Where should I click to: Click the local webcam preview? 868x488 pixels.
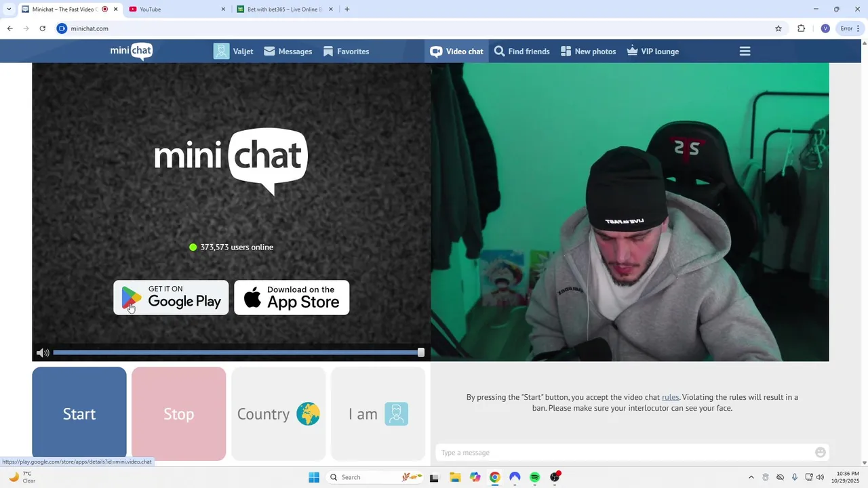630,212
